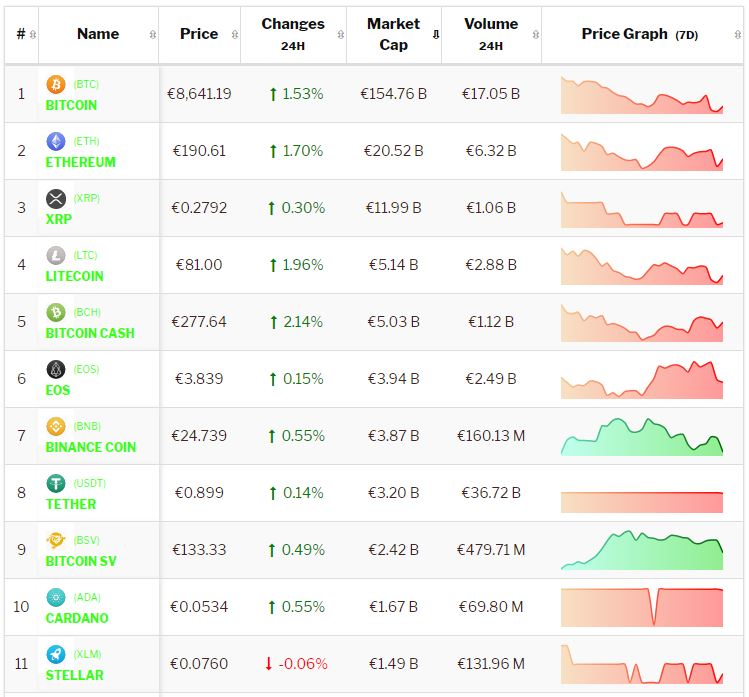Screen dimensions: 749x697
Task: Sort by the Name column header
Action: [98, 34]
